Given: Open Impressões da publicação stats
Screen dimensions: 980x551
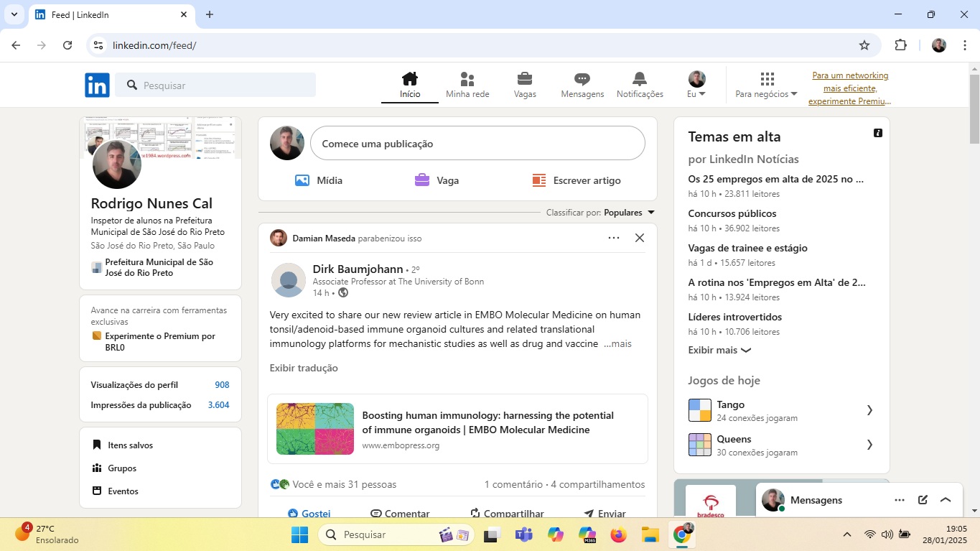Looking at the screenshot, I should [x=160, y=404].
